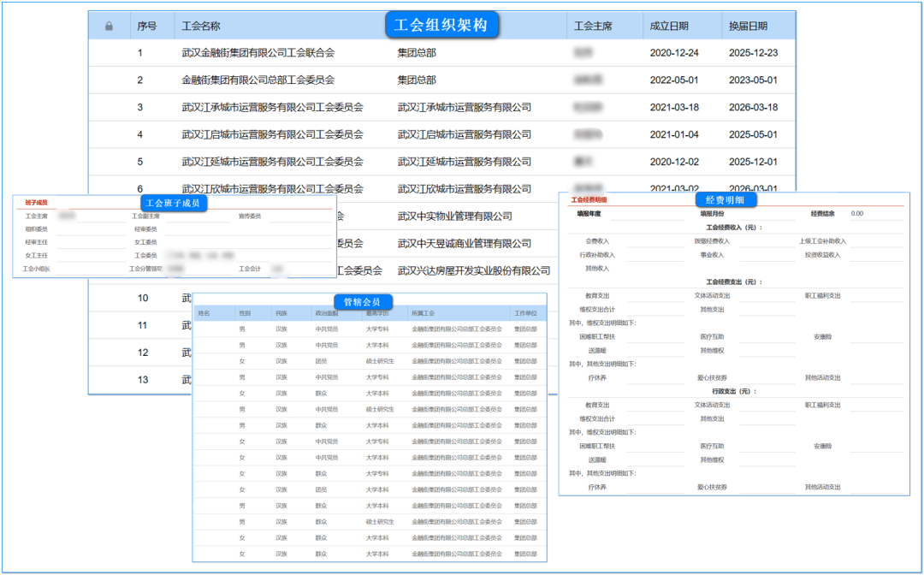Image resolution: width=924 pixels, height=575 pixels.
Task: Click the re-election date 2023-05-01
Action: coord(753,80)
